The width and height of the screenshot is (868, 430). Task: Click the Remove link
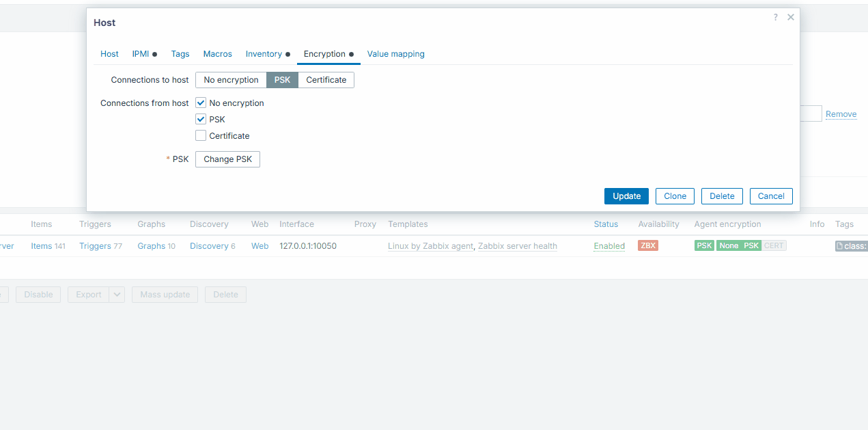pyautogui.click(x=841, y=114)
